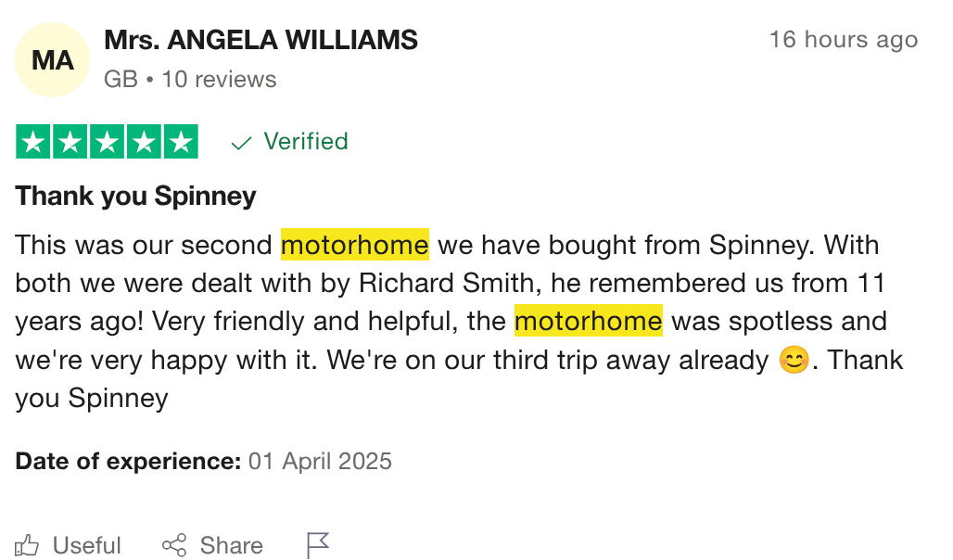Viewport: 953px width, 560px height.
Task: Flag this review with the flag icon
Action: (318, 545)
